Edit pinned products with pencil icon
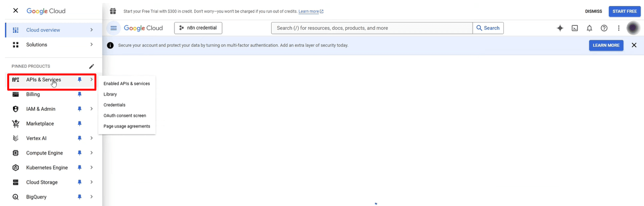644x206 pixels. [91, 66]
